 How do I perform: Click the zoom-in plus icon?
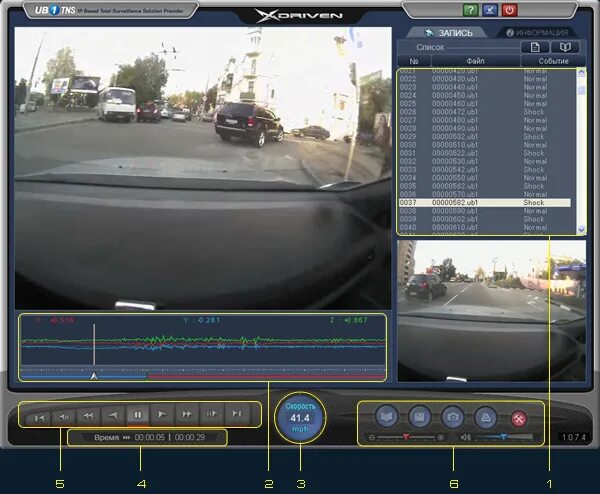tap(441, 437)
